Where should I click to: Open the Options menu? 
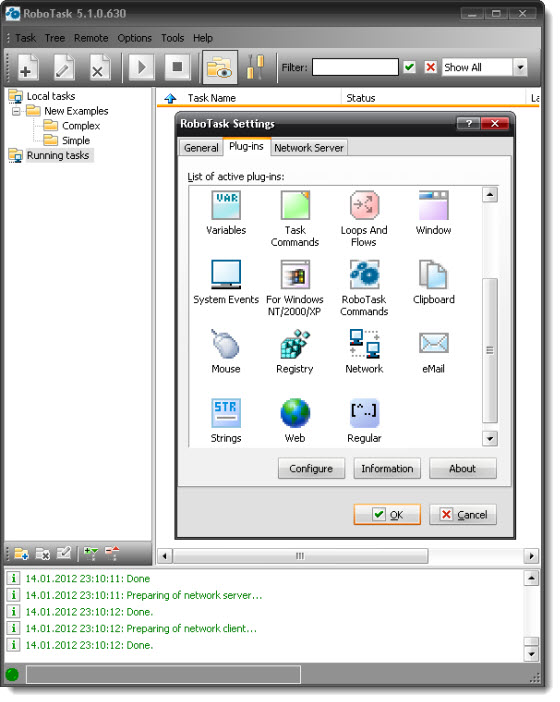(x=134, y=38)
